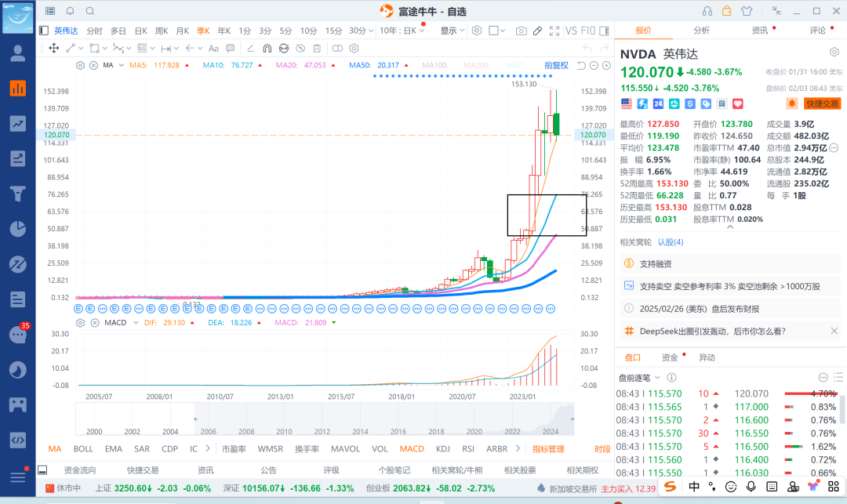This screenshot has height=504, width=847.
Task: Expand the MACD indicator type dropdown
Action: [x=136, y=323]
